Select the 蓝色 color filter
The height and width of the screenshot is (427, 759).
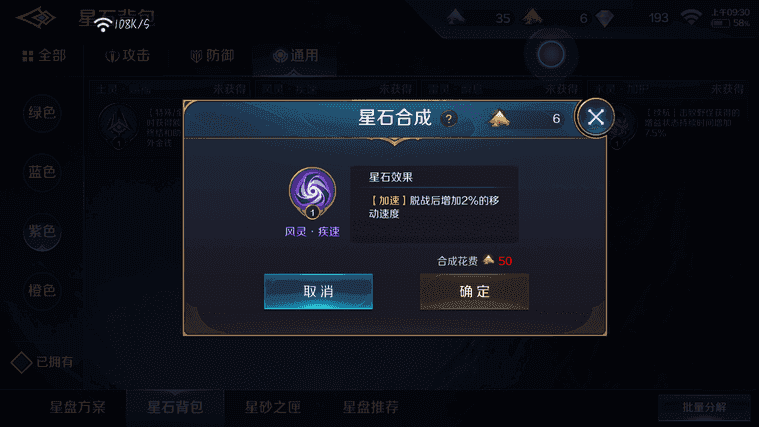click(x=42, y=172)
